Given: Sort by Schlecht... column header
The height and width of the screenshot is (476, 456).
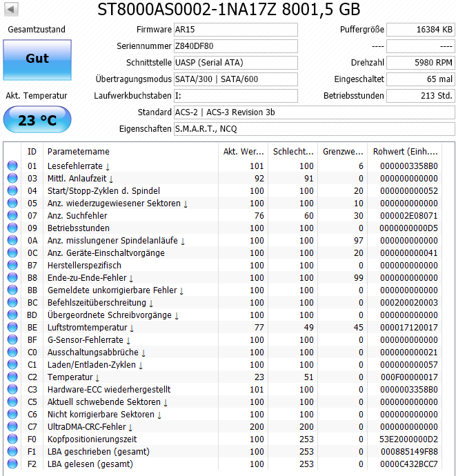Looking at the screenshot, I should pyautogui.click(x=293, y=152).
